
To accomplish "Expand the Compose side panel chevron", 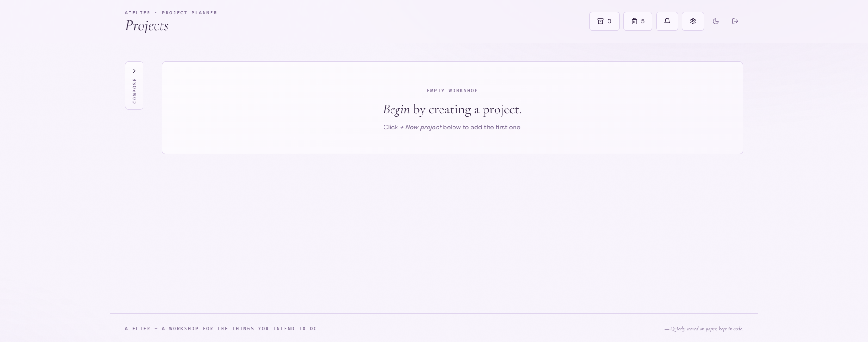I will 134,71.
